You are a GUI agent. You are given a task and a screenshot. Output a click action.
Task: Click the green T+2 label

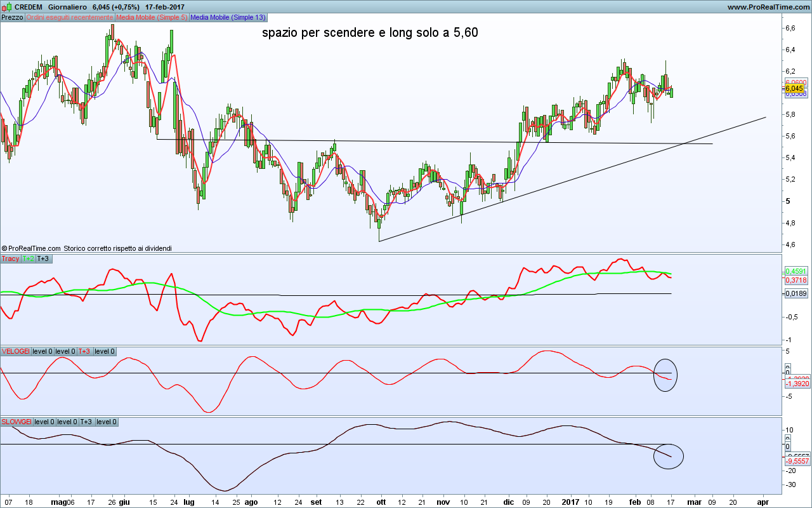click(29, 258)
